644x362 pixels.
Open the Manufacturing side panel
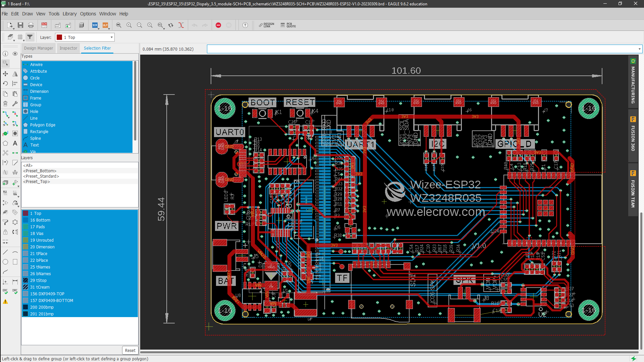point(633,82)
